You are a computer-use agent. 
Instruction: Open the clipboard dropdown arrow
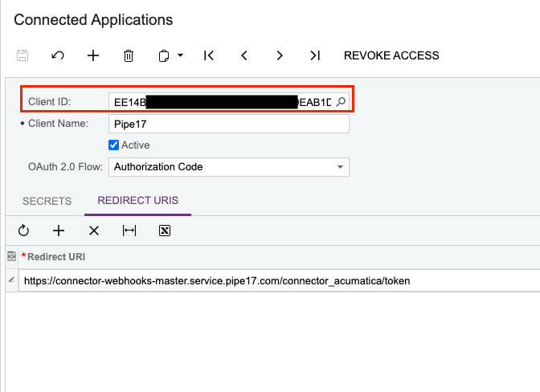point(181,55)
